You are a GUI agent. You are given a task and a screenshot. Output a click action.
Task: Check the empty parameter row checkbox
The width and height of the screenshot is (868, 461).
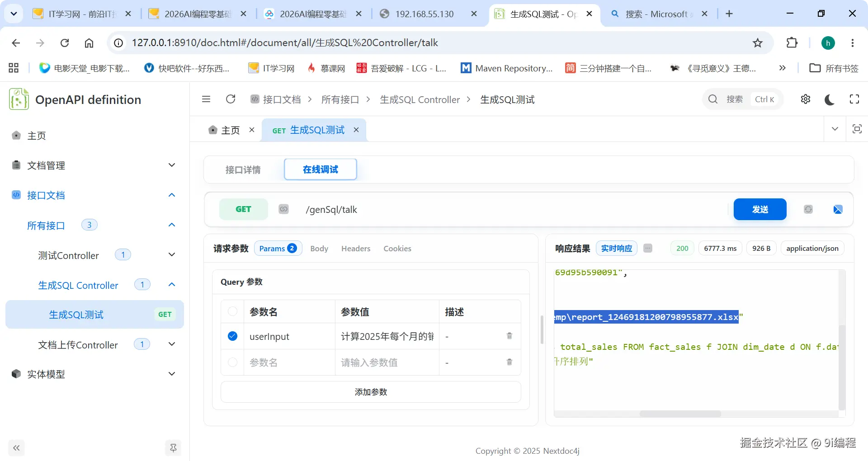(x=232, y=362)
